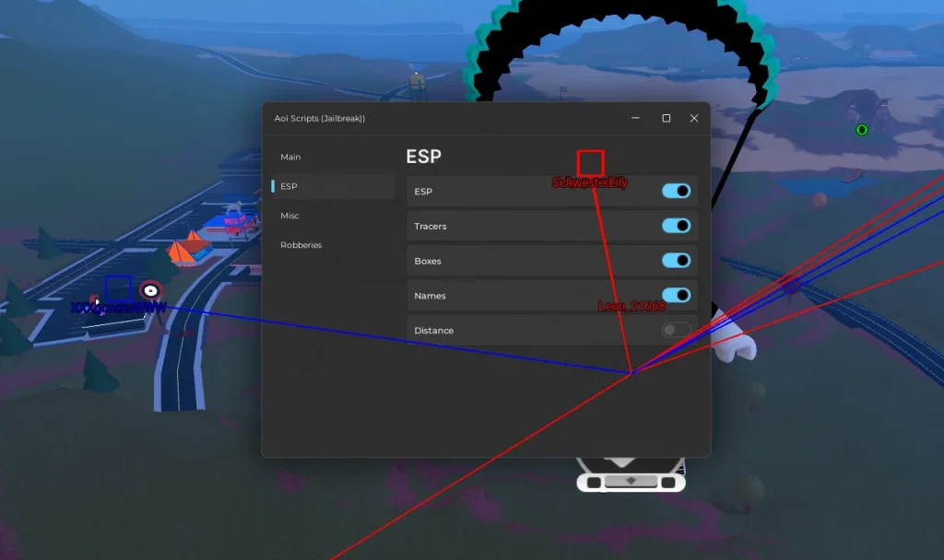Switch to the Misc tab
This screenshot has height=560, width=944.
point(289,216)
